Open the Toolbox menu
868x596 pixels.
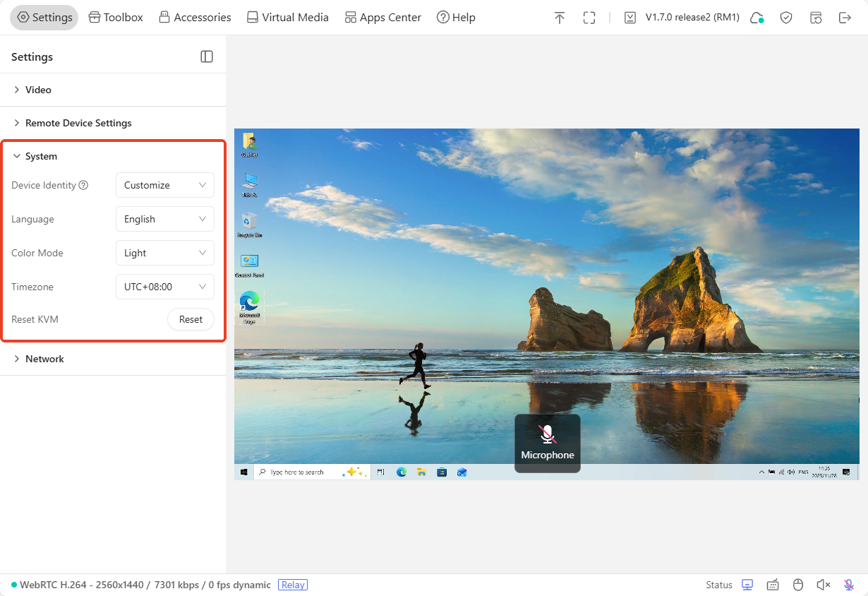point(116,18)
